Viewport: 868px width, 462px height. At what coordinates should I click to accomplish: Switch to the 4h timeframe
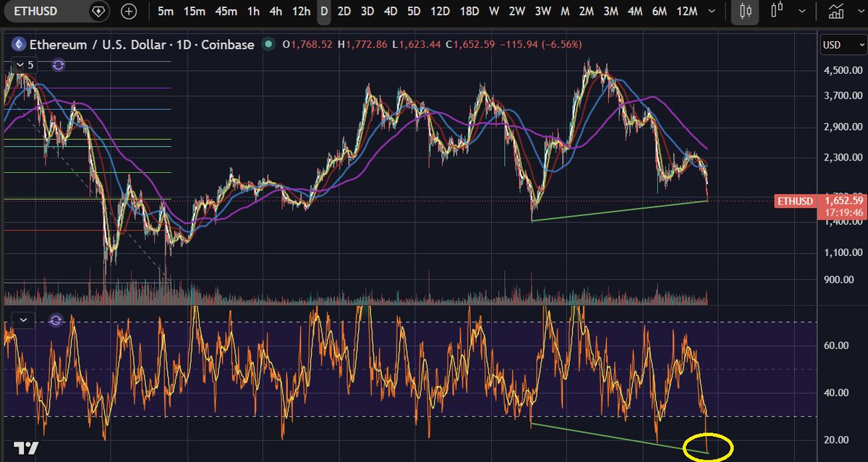[276, 12]
